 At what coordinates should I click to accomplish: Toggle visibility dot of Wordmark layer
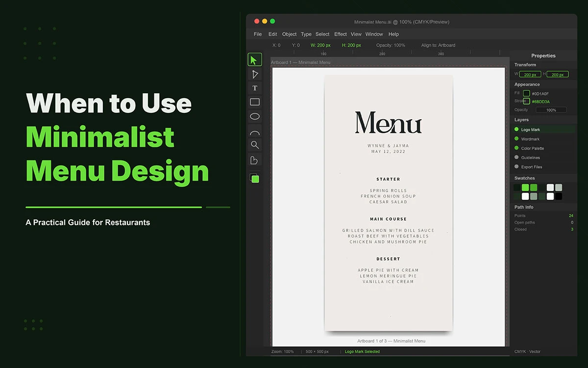[516, 139]
